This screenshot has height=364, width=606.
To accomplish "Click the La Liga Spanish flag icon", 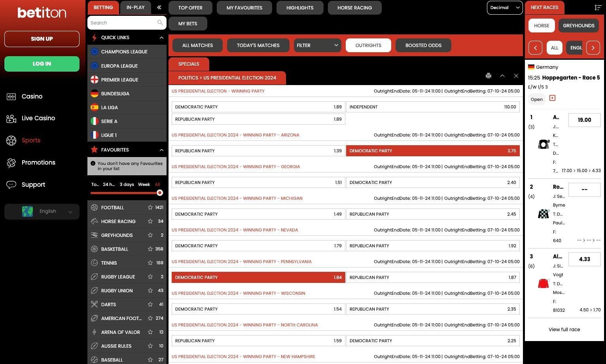I will (94, 107).
